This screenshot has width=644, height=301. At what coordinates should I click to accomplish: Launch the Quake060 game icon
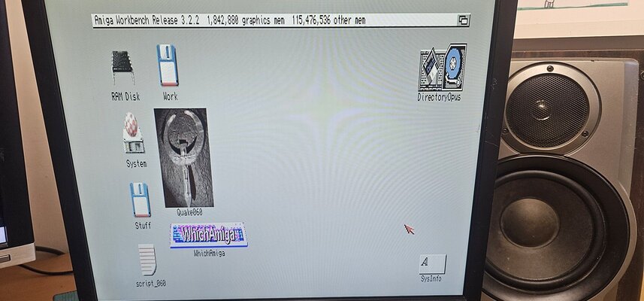click(183, 157)
